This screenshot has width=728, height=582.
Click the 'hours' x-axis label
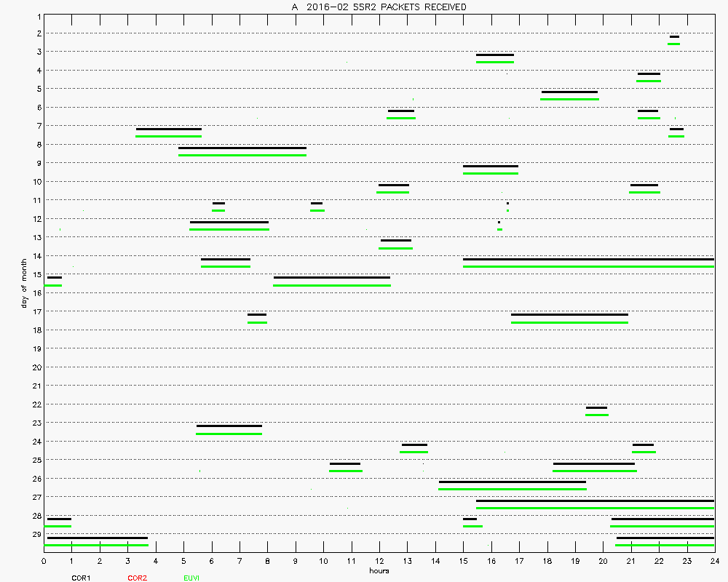(x=379, y=570)
